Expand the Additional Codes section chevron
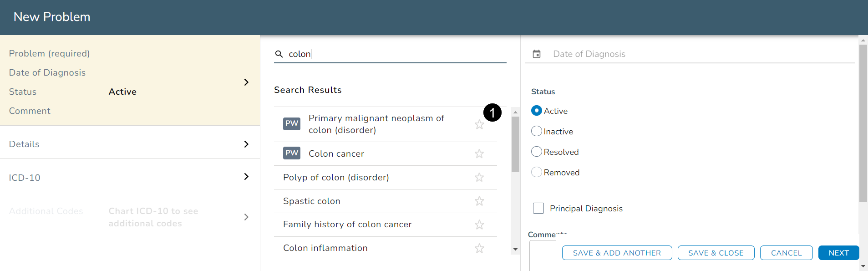868x271 pixels. click(246, 217)
